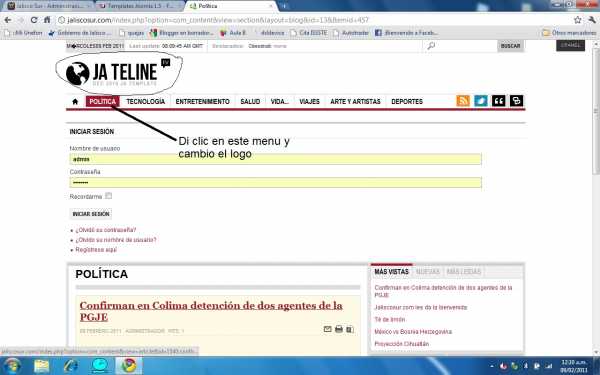Open the Confirman en Colima article headline
The height and width of the screenshot is (375, 600).
click(x=211, y=311)
